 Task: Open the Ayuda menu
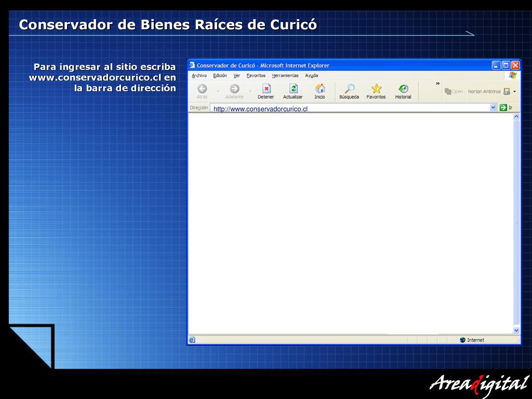(x=312, y=75)
